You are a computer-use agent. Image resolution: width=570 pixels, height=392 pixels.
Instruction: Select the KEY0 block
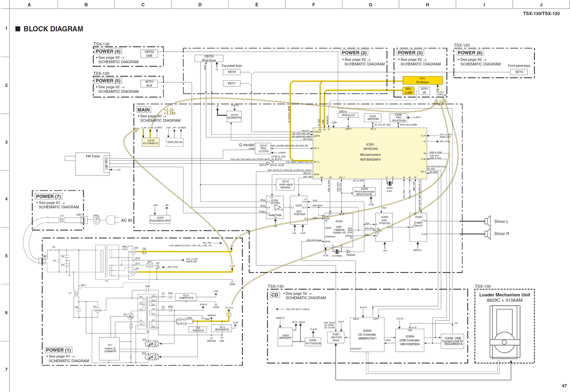point(232,72)
